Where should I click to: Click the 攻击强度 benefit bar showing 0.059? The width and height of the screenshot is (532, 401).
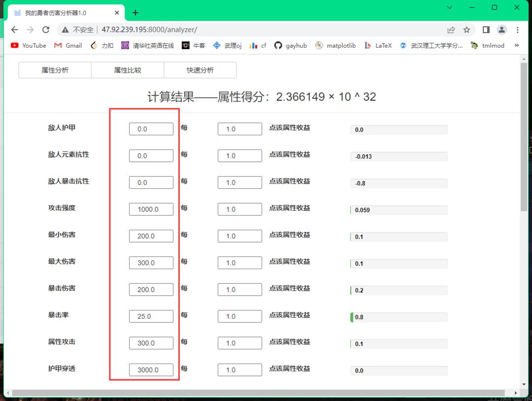coord(399,210)
